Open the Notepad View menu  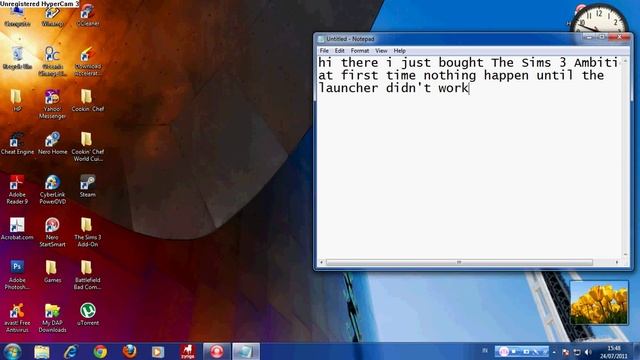click(381, 51)
